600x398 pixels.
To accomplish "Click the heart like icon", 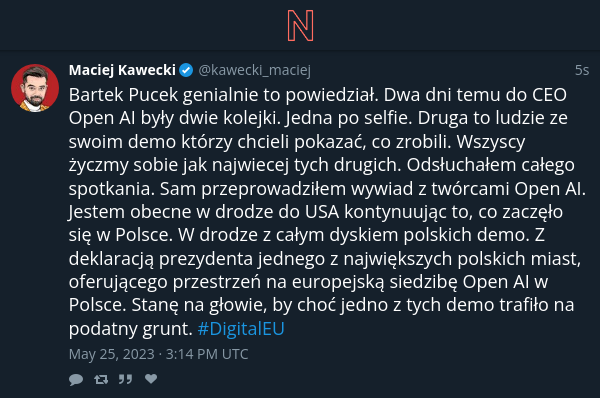I will tap(151, 379).
